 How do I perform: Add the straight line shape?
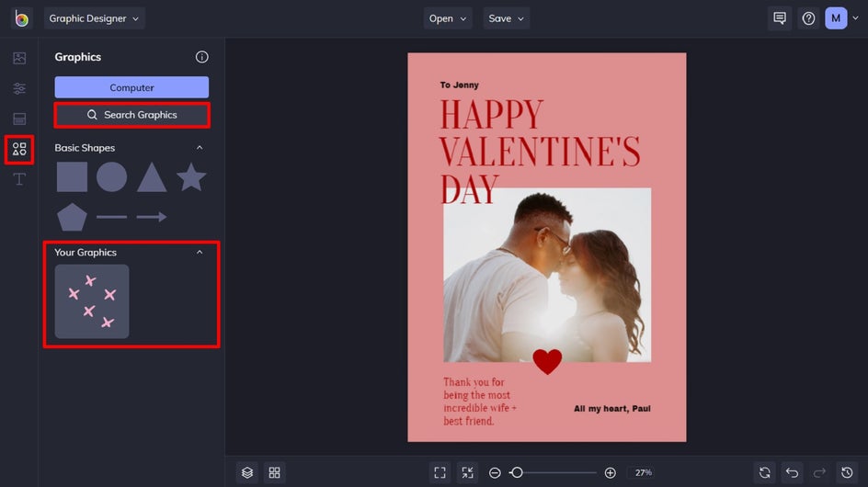pyautogui.click(x=112, y=217)
